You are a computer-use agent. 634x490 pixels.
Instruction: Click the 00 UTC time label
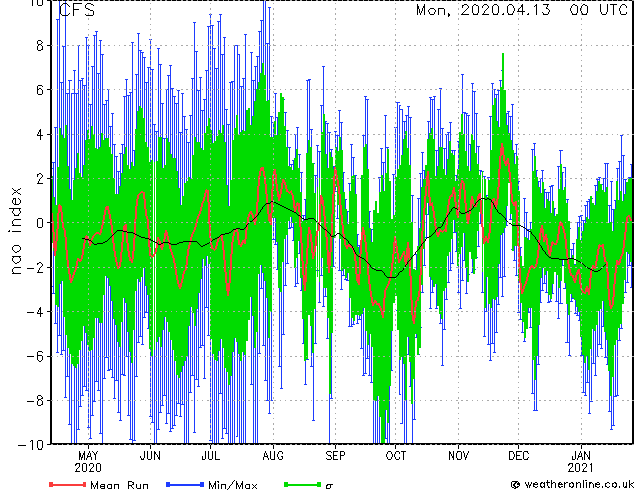[599, 10]
